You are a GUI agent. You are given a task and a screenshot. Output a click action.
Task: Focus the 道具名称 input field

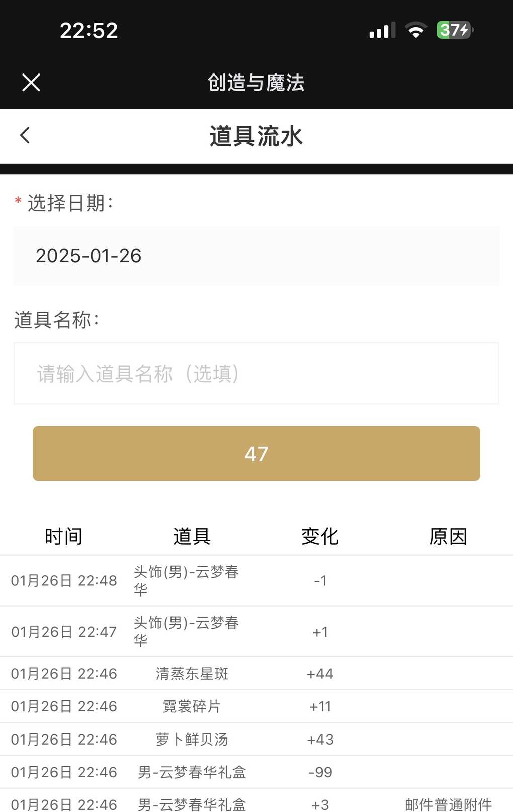(256, 374)
